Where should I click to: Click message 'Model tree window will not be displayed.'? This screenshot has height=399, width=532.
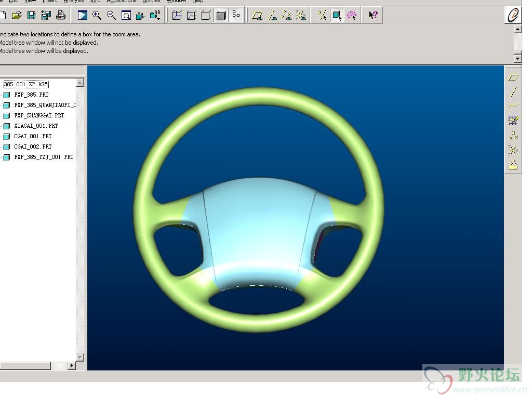coord(49,43)
